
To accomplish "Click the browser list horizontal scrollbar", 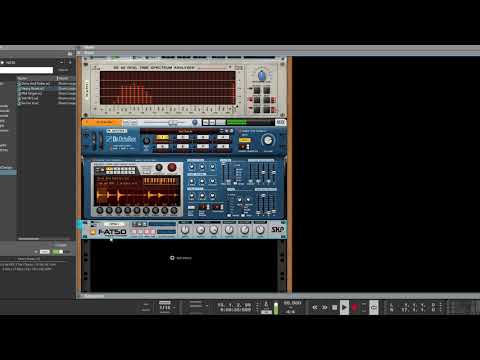I will coord(29,239).
